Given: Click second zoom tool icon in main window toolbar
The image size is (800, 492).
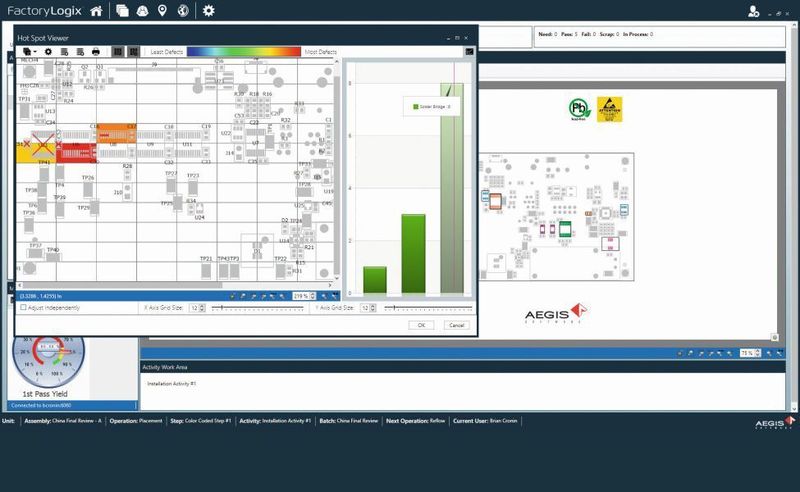Looking at the screenshot, I should (x=690, y=353).
